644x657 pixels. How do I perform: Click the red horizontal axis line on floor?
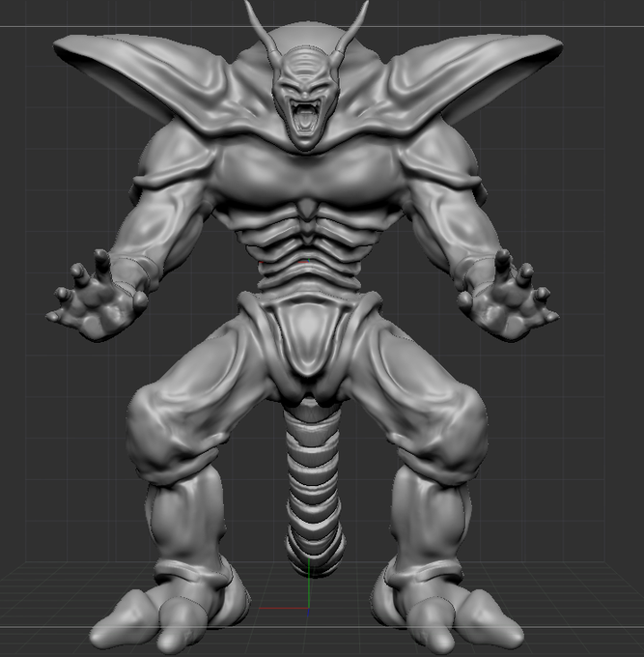284,608
